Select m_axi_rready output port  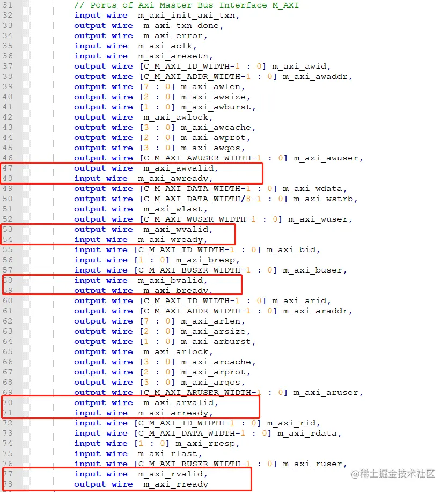coord(175,484)
